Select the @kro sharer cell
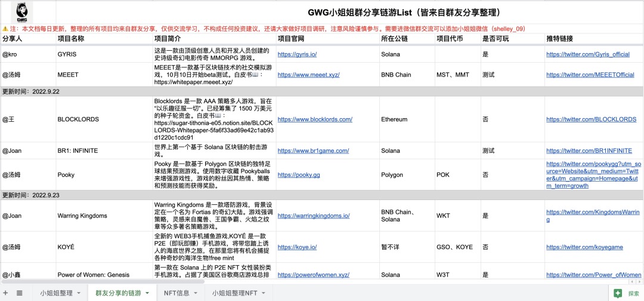This screenshot has height=301, width=644. (x=29, y=54)
